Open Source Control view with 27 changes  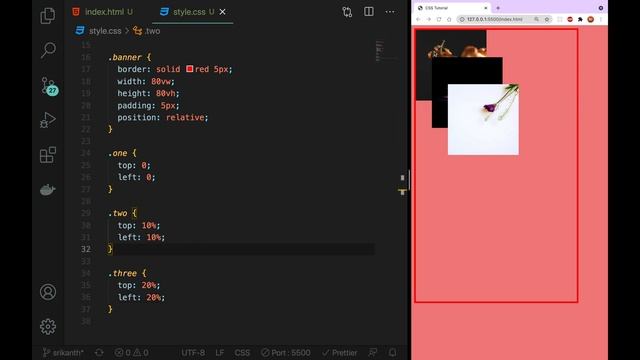pyautogui.click(x=49, y=86)
